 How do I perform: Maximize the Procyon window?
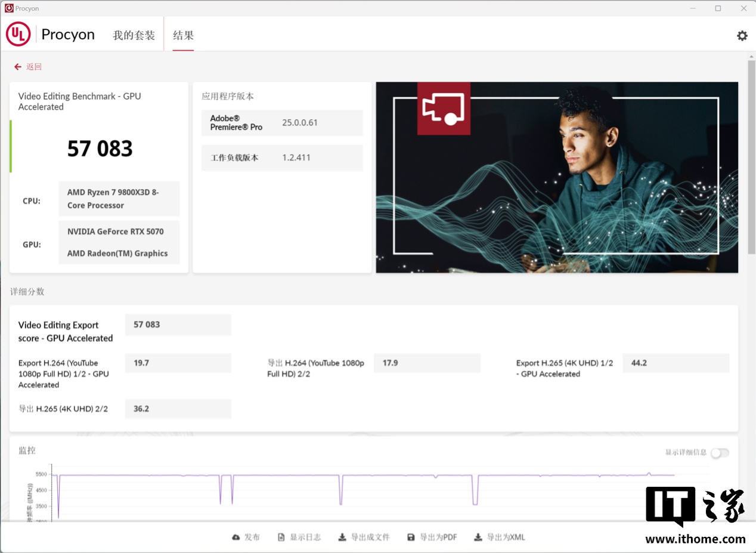[718, 8]
